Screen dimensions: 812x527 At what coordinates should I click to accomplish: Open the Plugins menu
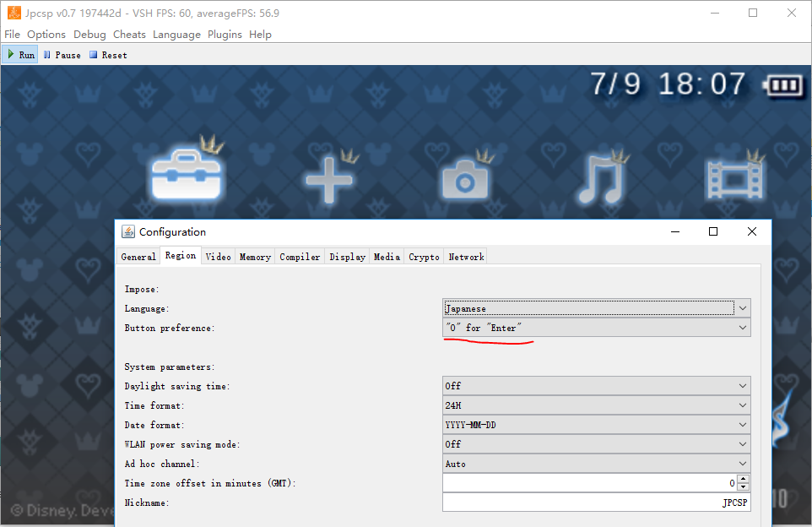225,35
